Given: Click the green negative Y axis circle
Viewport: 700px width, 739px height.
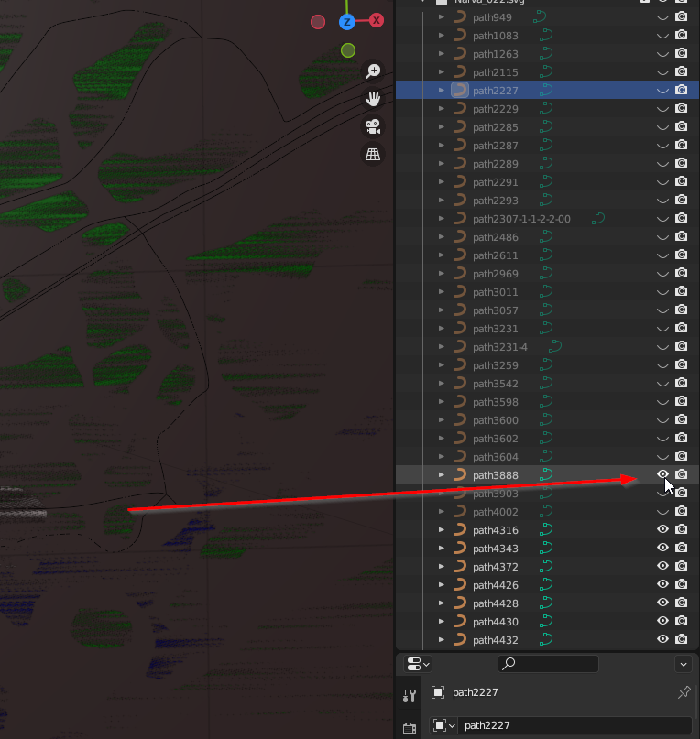Looking at the screenshot, I should pyautogui.click(x=348, y=50).
